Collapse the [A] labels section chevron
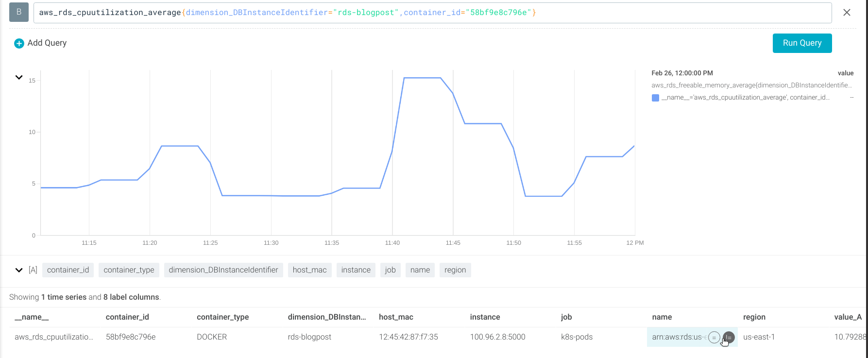The height and width of the screenshot is (358, 868). coord(19,270)
